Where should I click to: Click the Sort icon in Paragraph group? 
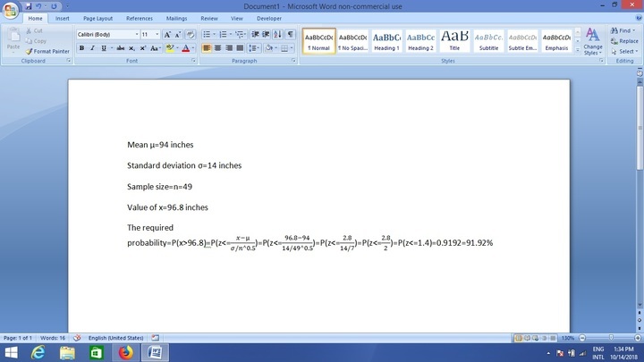278,34
